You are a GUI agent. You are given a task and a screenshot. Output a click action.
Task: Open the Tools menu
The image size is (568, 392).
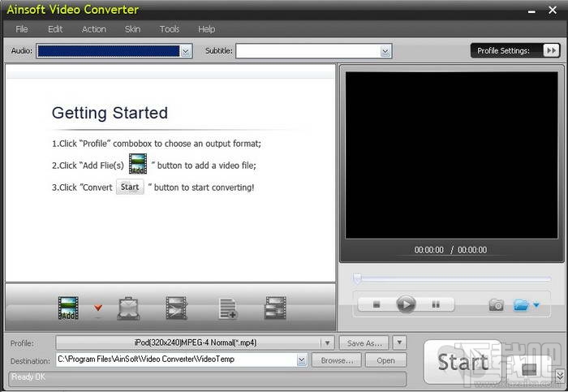[170, 29]
